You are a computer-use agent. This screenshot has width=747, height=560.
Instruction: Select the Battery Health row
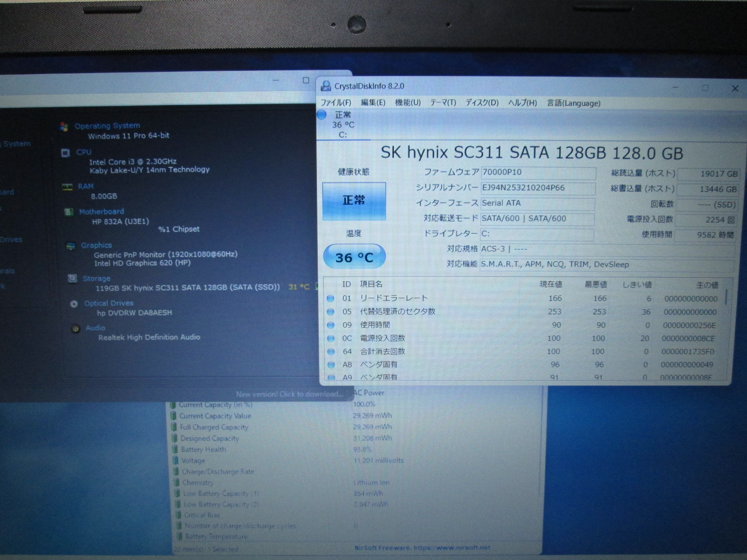(204, 449)
